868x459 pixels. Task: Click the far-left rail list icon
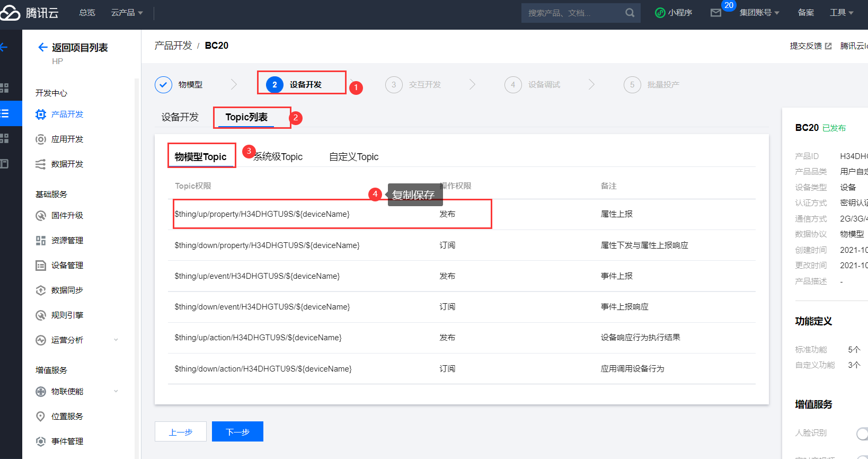(x=4, y=113)
